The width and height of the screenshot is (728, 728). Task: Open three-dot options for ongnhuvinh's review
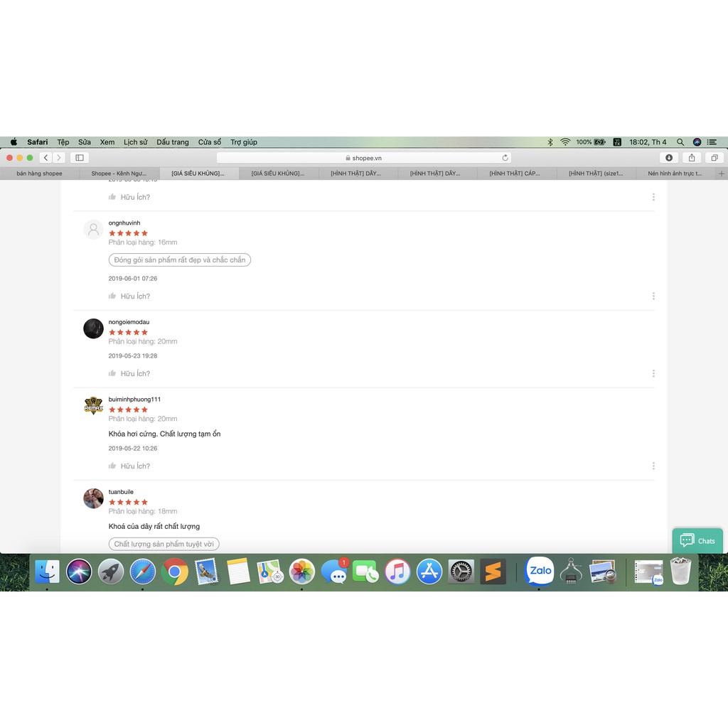653,296
